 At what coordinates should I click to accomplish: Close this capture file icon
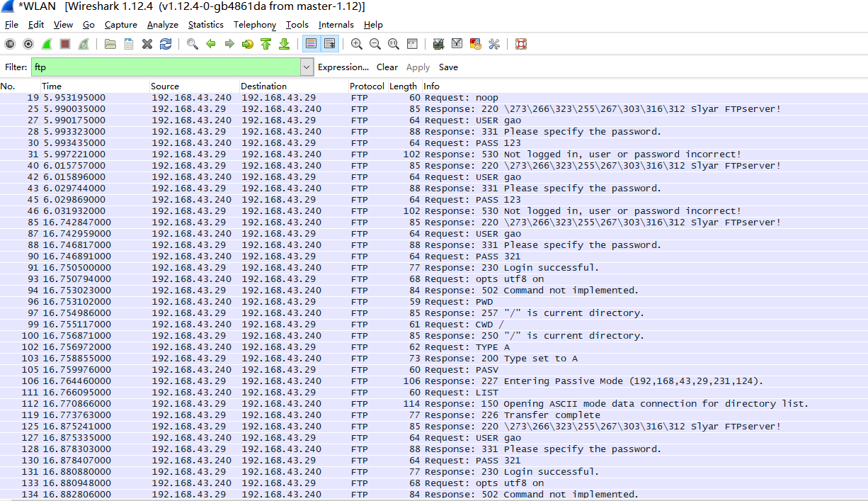pos(147,44)
